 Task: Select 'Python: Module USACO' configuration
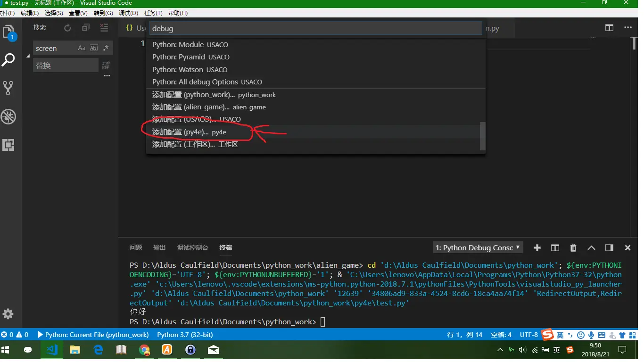tap(315, 45)
